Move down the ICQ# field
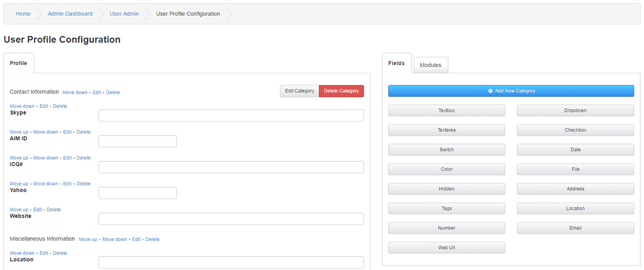 point(46,158)
